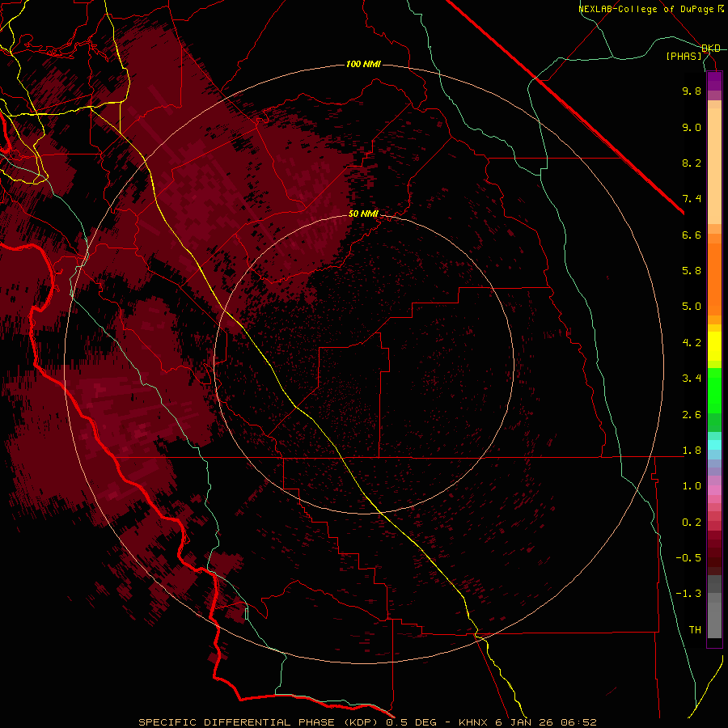This screenshot has width=728, height=728.
Task: Pick the purple swatch at color bar top
Action: pyautogui.click(x=714, y=82)
